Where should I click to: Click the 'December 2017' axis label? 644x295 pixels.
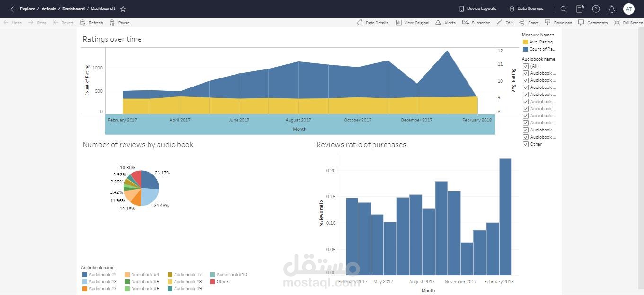pos(416,120)
